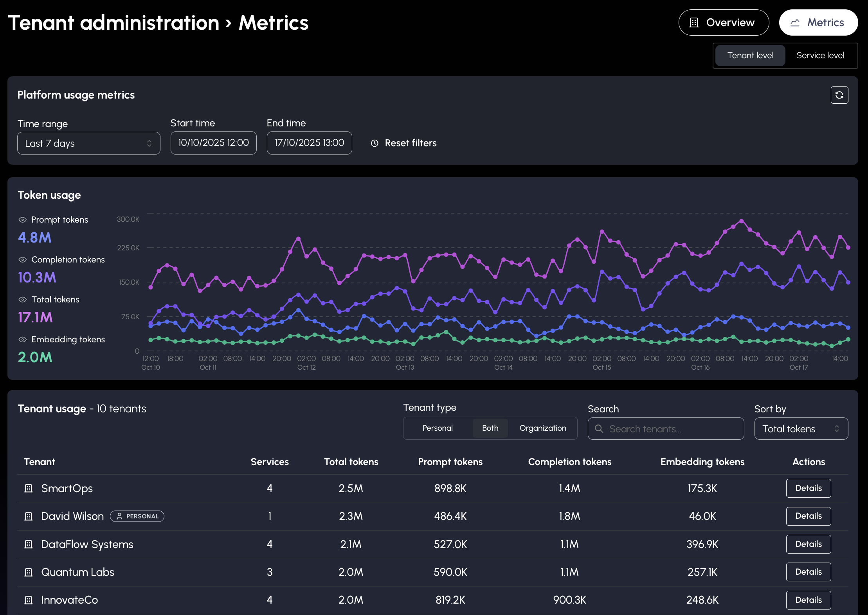
Task: Open Details for InnovateCo
Action: (x=809, y=600)
